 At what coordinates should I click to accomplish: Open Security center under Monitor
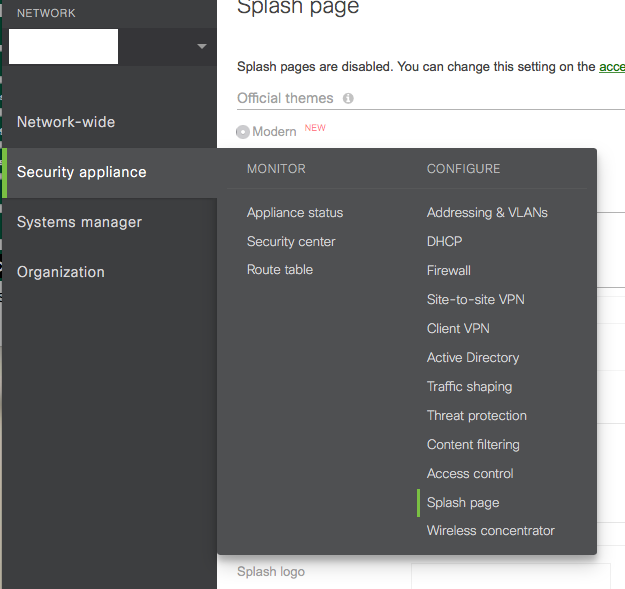coord(291,242)
